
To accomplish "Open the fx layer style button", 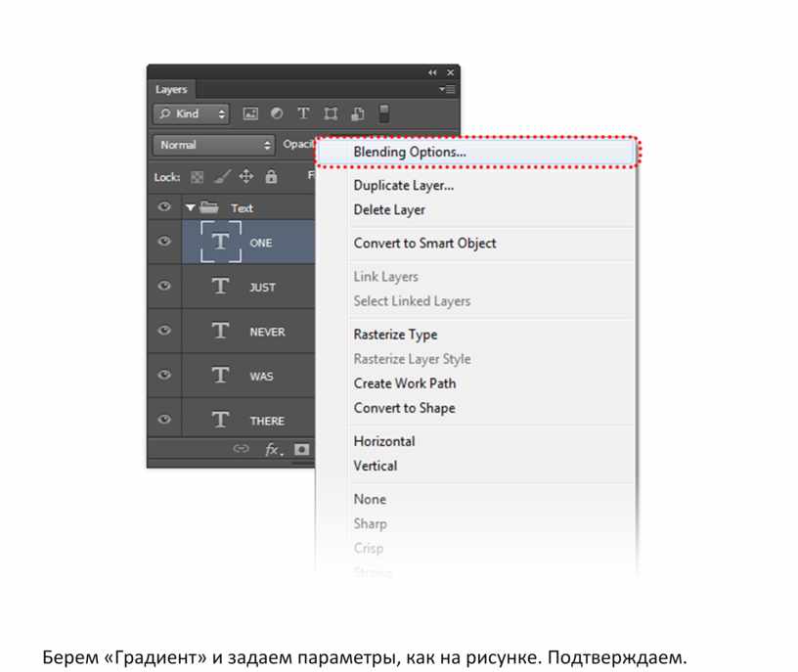I will [x=273, y=450].
